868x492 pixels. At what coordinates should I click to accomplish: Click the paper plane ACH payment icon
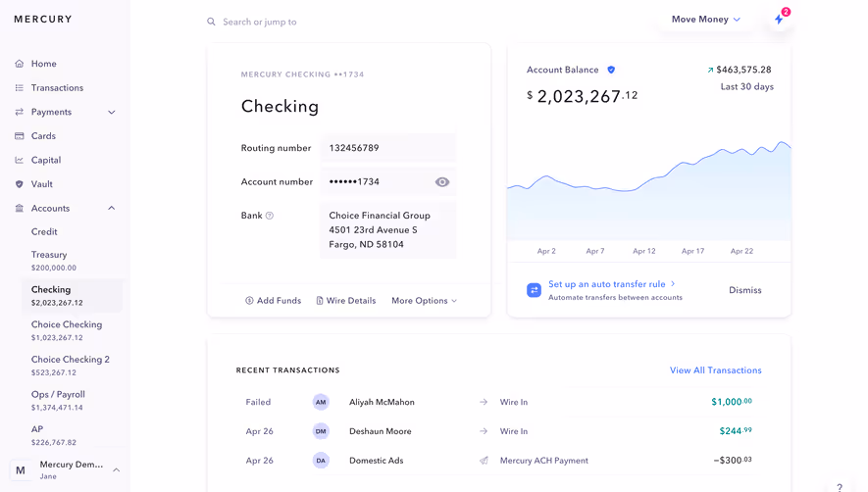pos(484,461)
